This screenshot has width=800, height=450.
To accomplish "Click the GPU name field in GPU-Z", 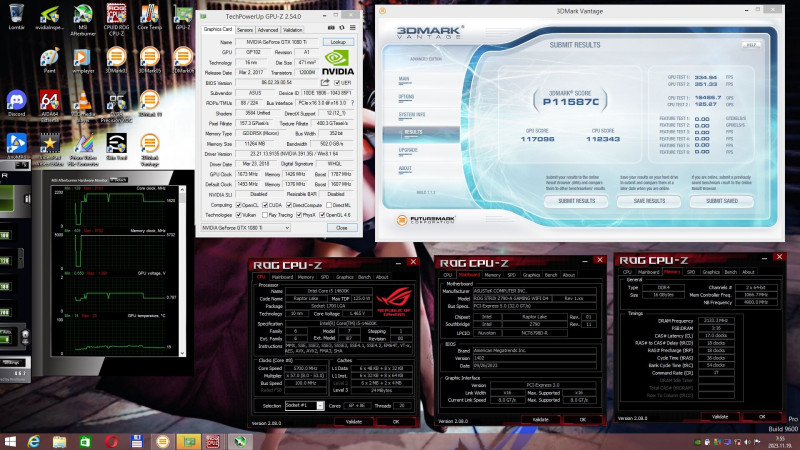I will click(x=277, y=42).
